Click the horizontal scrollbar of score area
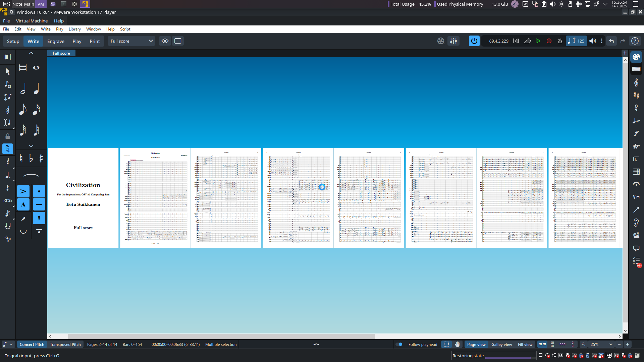 pos(221,336)
